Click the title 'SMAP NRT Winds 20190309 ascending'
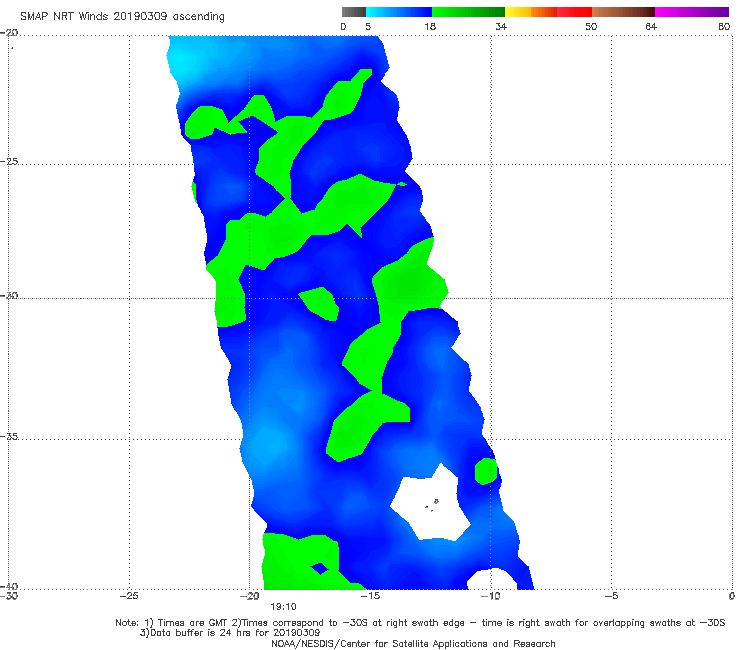 click(x=122, y=17)
